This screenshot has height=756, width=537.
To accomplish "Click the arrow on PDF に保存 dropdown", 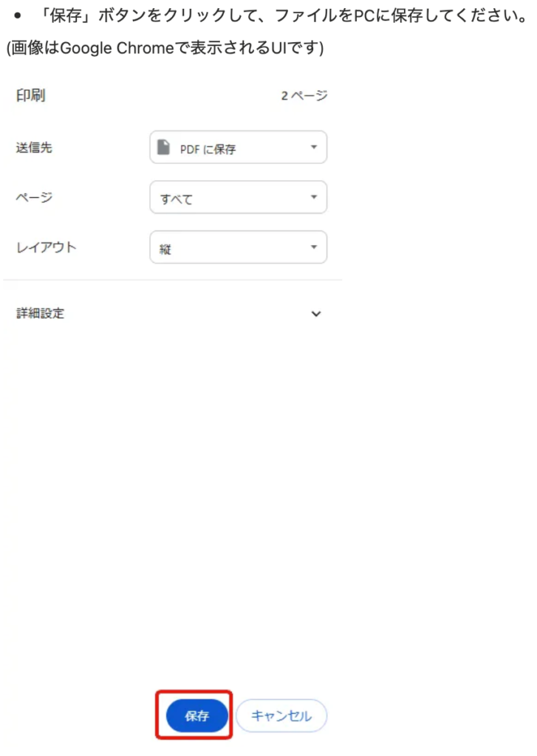I will [x=314, y=147].
